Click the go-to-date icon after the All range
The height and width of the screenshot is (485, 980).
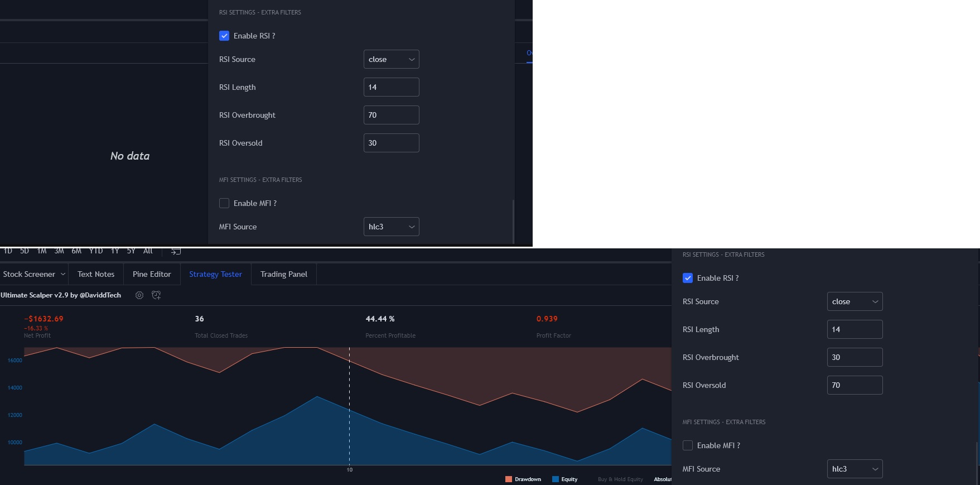click(x=176, y=252)
